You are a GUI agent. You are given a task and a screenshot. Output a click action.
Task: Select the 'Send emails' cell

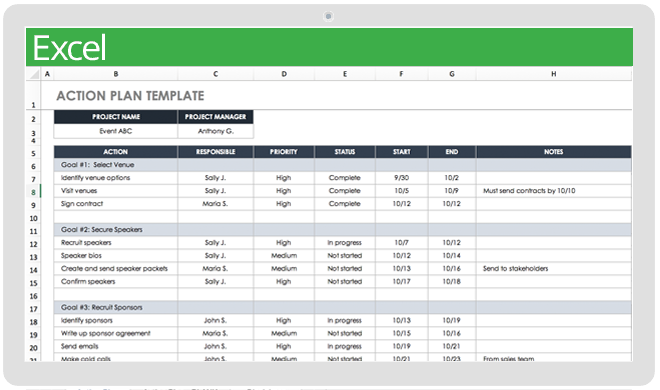[x=116, y=346]
